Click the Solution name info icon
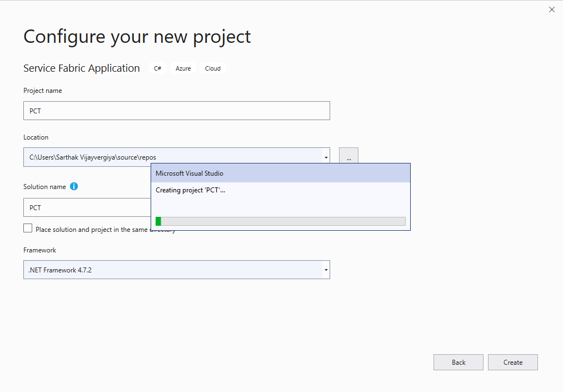Image resolution: width=563 pixels, height=392 pixels. [x=74, y=186]
